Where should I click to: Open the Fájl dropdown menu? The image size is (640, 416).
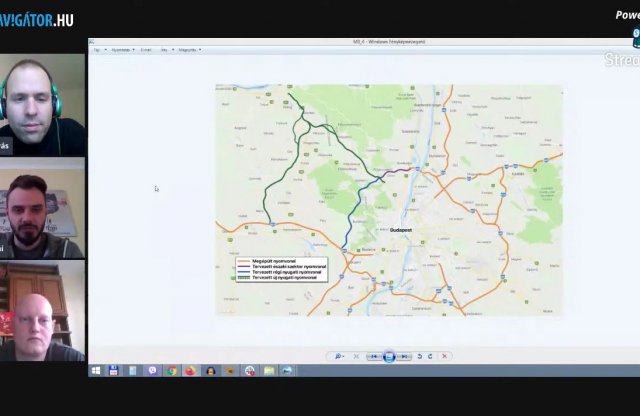(x=97, y=49)
